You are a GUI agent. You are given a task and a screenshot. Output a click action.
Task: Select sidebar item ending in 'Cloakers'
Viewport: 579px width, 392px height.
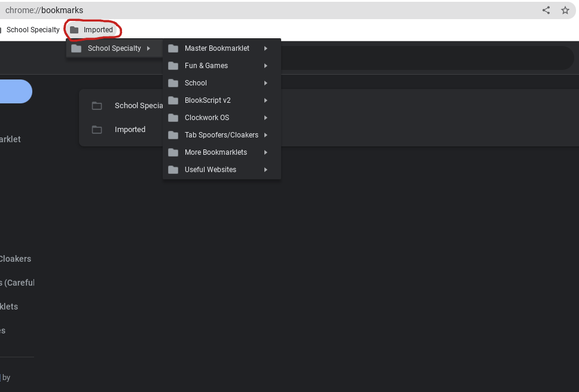click(x=16, y=259)
